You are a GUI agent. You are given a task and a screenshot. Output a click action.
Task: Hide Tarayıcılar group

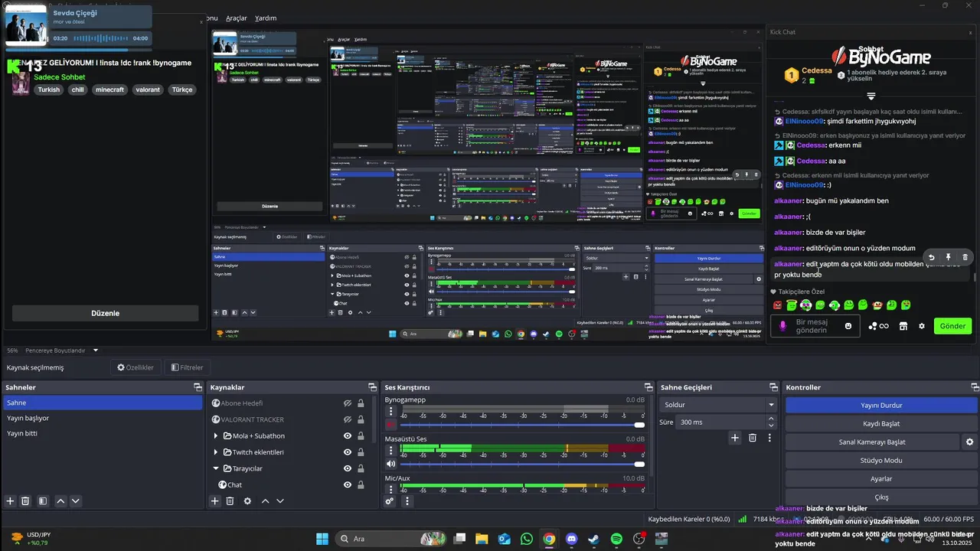click(348, 468)
